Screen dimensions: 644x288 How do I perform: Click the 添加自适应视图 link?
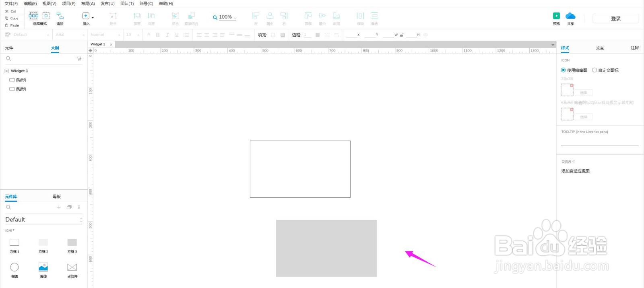576,171
